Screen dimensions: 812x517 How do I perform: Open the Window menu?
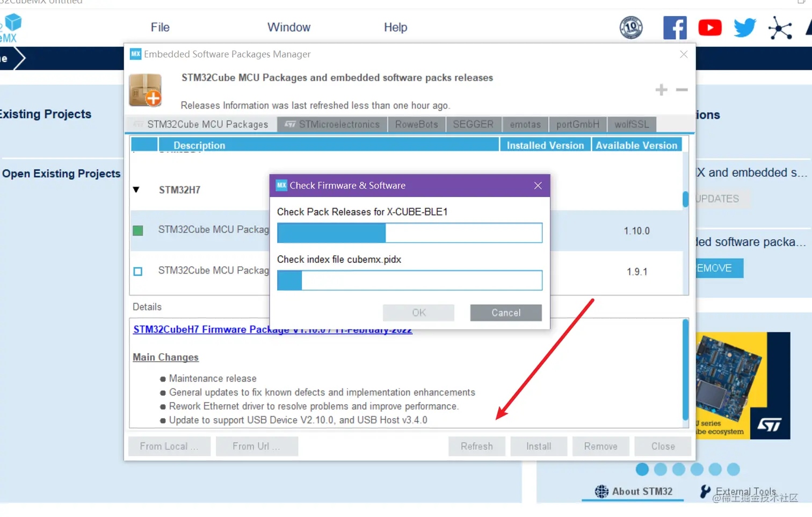[289, 27]
